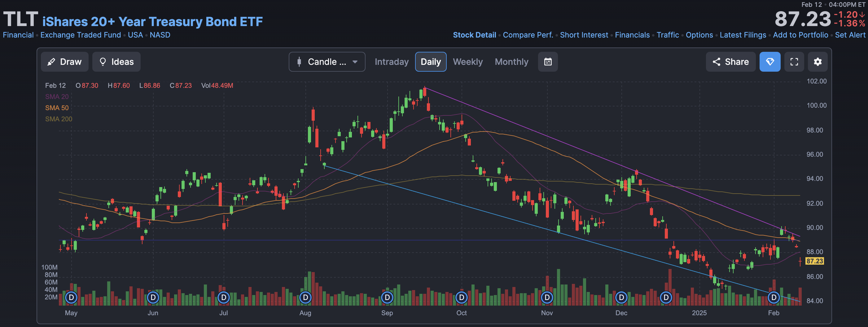The image size is (868, 327).
Task: Switch to Intraday timeframe
Action: [x=392, y=62]
